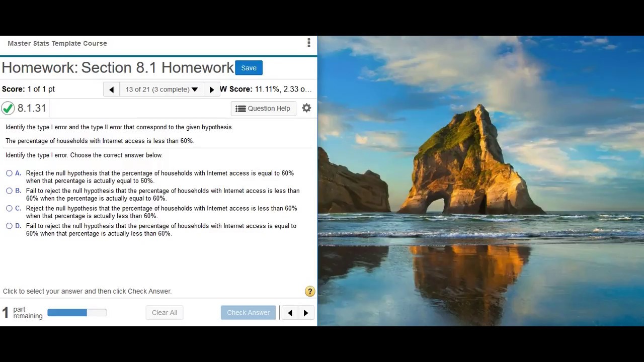The image size is (644, 362).
Task: Click the text of answer option D
Action: click(x=161, y=230)
